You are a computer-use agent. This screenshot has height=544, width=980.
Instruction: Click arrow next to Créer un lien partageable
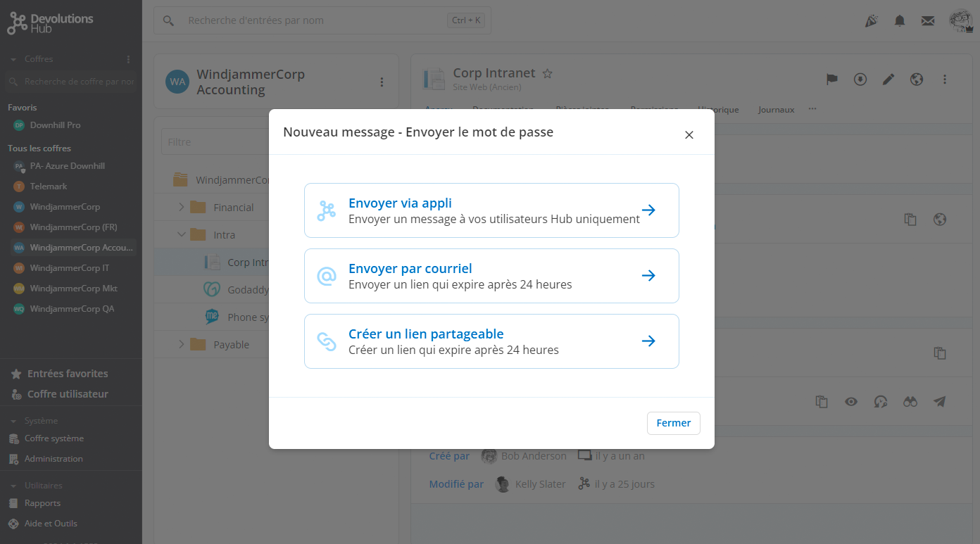648,341
